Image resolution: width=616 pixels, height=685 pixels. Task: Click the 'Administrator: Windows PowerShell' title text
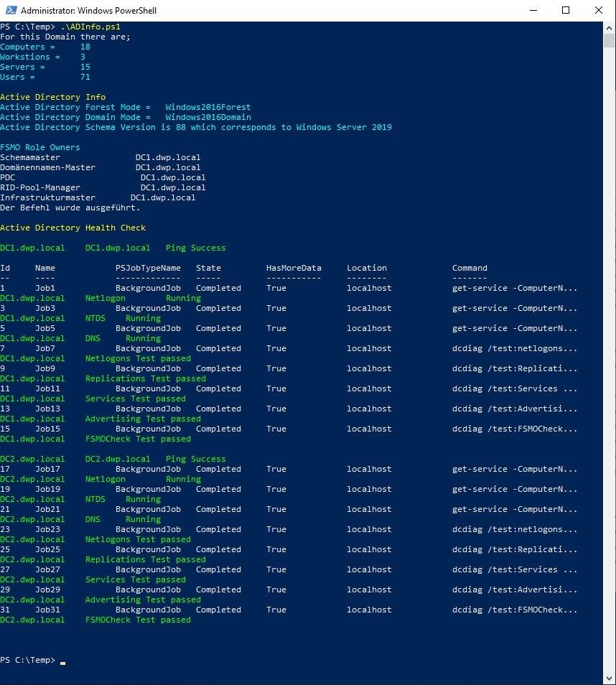pyautogui.click(x=88, y=11)
